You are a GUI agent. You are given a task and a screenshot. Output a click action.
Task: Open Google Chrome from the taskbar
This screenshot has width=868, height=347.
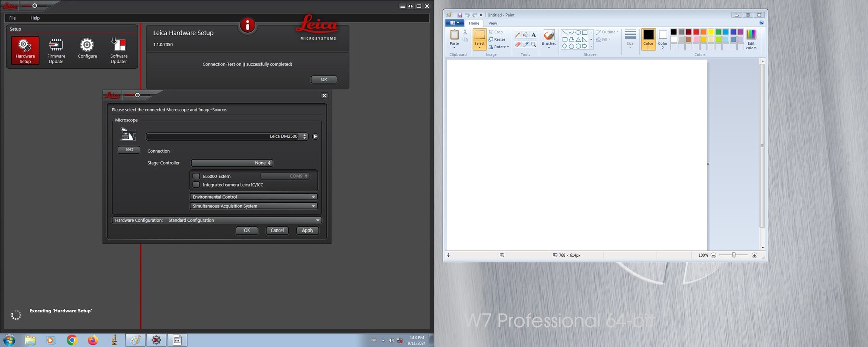[x=72, y=340]
